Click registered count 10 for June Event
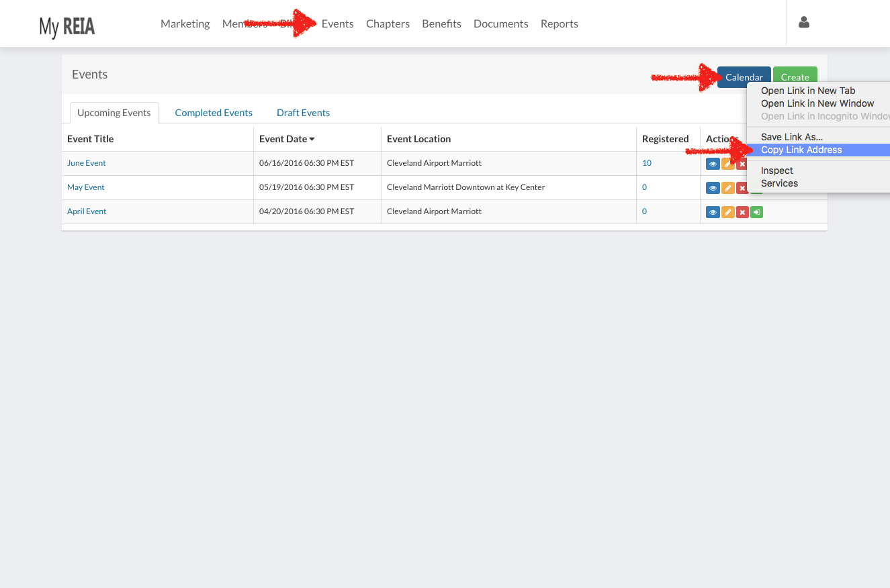The image size is (890, 588). click(647, 163)
